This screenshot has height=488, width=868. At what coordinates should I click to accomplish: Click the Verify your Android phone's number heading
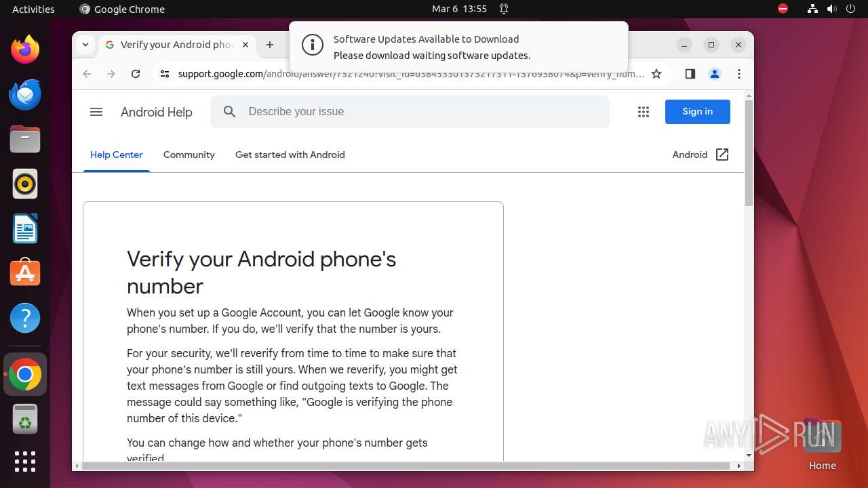pos(262,272)
